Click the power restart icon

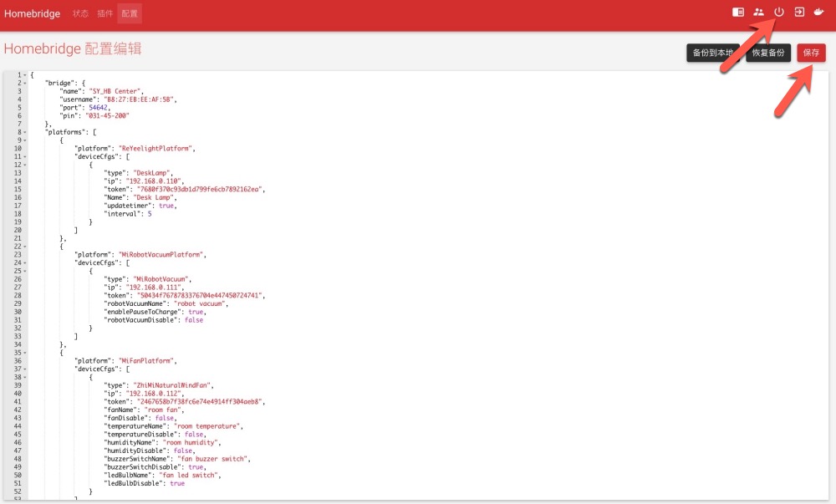[x=779, y=12]
